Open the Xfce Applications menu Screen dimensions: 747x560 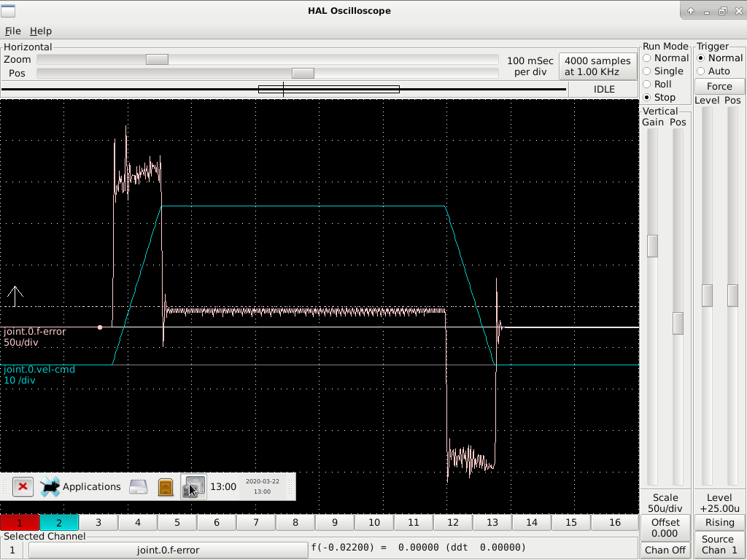tap(81, 486)
